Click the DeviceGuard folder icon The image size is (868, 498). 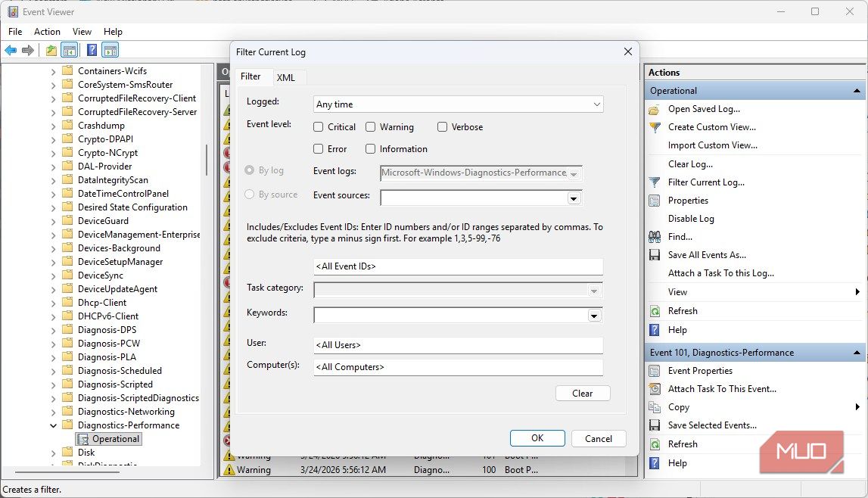coord(67,220)
